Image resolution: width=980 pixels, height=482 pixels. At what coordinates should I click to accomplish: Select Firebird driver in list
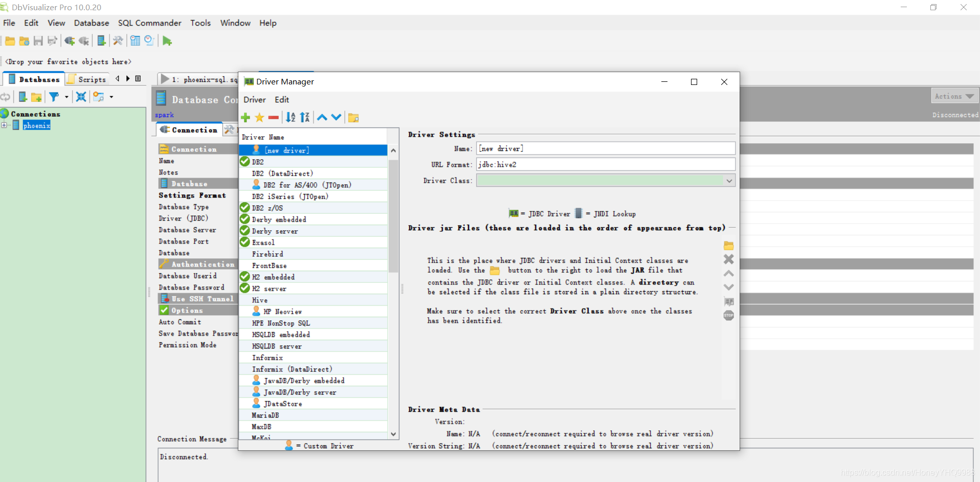pyautogui.click(x=313, y=254)
